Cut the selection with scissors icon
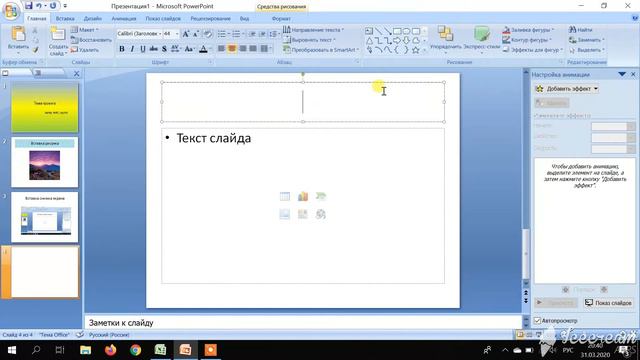Viewport: 640px width, 360px height. coord(35,31)
